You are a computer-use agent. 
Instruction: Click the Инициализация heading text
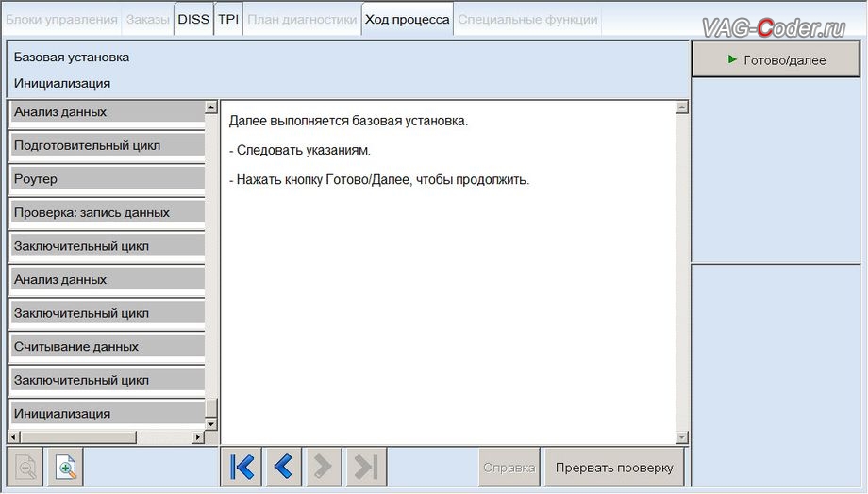tap(62, 84)
